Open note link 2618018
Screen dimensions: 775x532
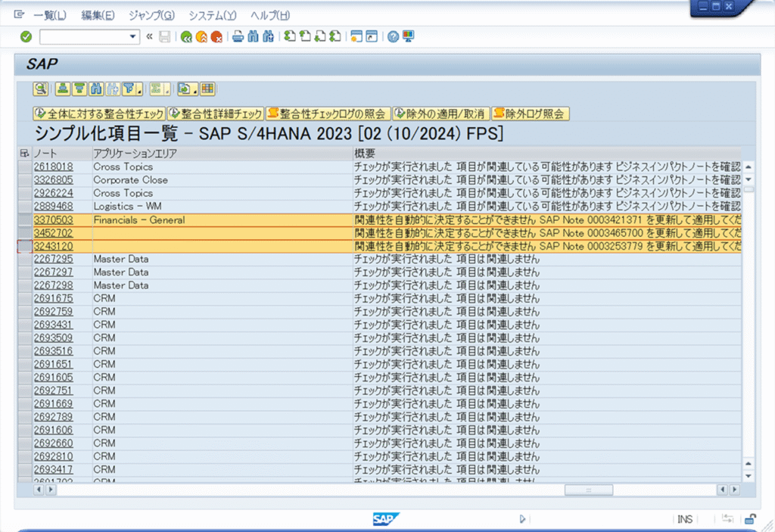click(x=54, y=167)
